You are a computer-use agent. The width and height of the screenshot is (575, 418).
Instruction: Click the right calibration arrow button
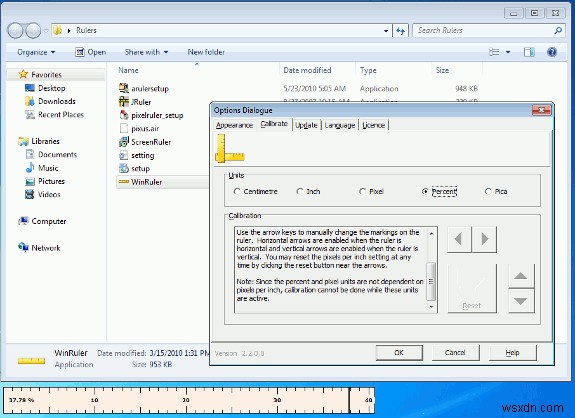tap(484, 239)
